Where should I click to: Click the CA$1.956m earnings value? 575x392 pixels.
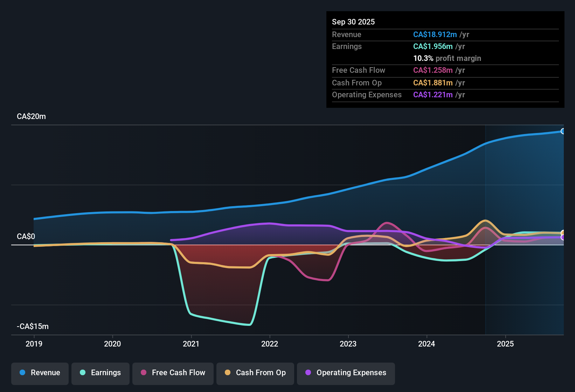click(x=433, y=46)
